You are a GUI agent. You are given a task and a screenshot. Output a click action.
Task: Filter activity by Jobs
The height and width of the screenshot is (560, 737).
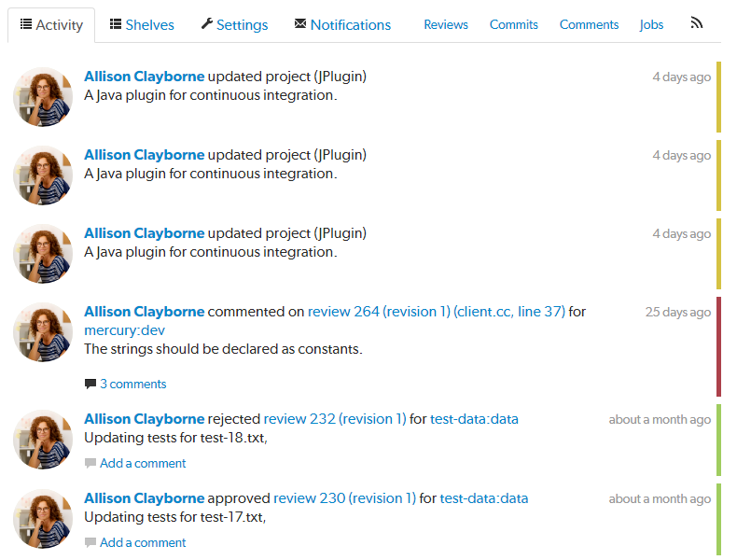point(652,25)
